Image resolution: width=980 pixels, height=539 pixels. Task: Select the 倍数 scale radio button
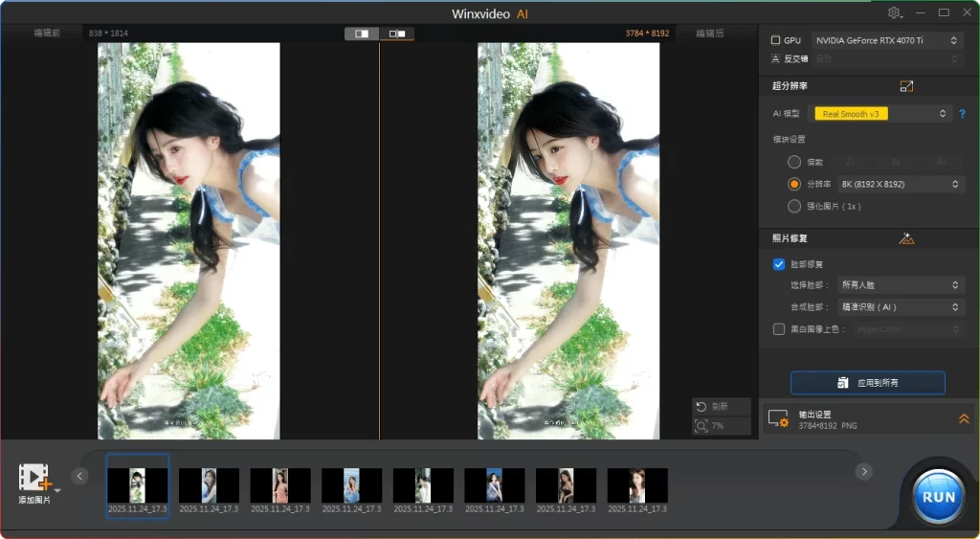pyautogui.click(x=794, y=162)
